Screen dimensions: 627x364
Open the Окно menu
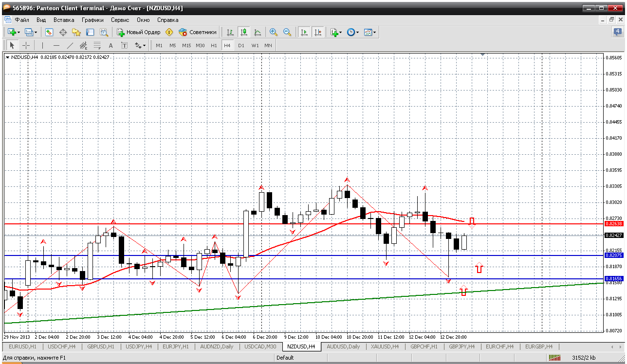point(143,20)
